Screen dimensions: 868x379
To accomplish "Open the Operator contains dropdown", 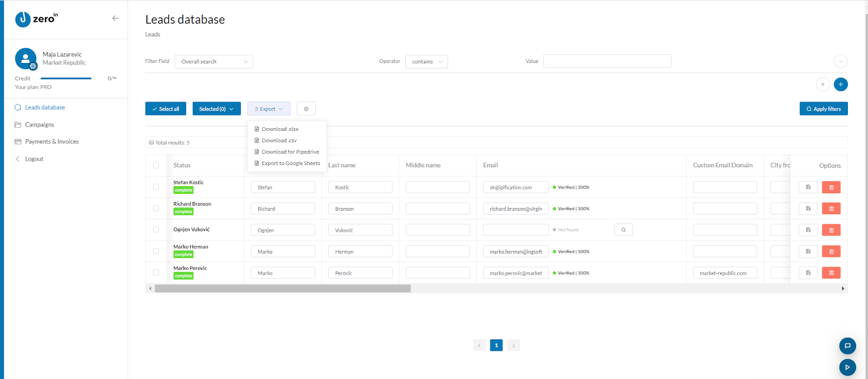I will click(x=426, y=61).
